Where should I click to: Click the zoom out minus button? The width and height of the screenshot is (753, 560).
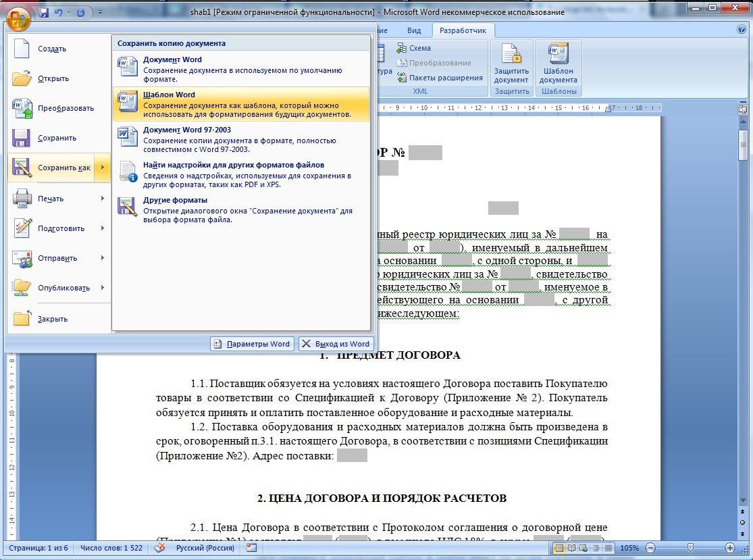[x=650, y=548]
